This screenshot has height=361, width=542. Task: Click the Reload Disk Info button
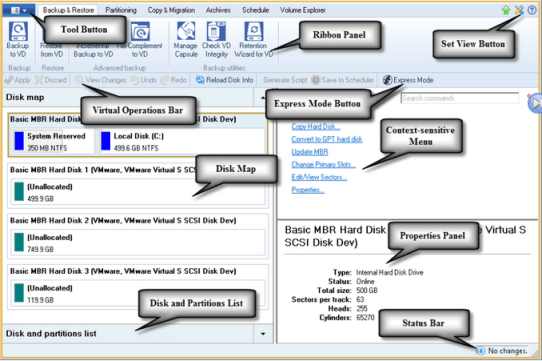pos(225,80)
